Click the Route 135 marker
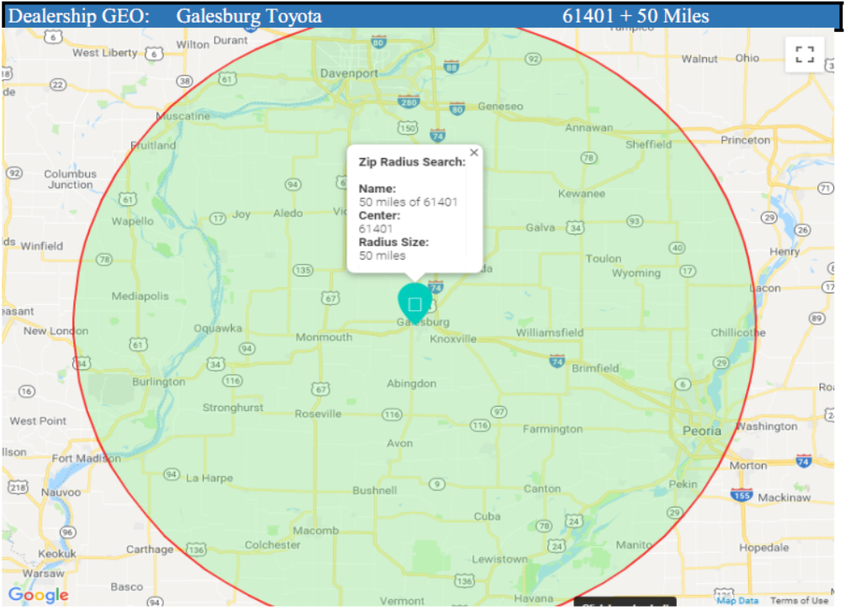The image size is (845, 616). pos(303,271)
